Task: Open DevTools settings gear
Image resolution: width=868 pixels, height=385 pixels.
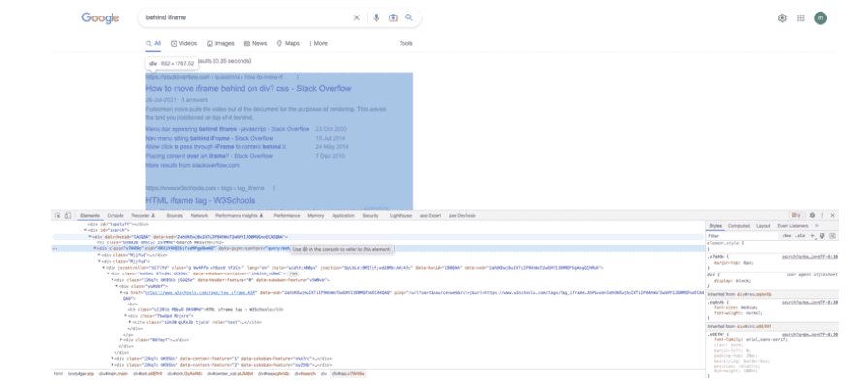Action: pos(812,215)
